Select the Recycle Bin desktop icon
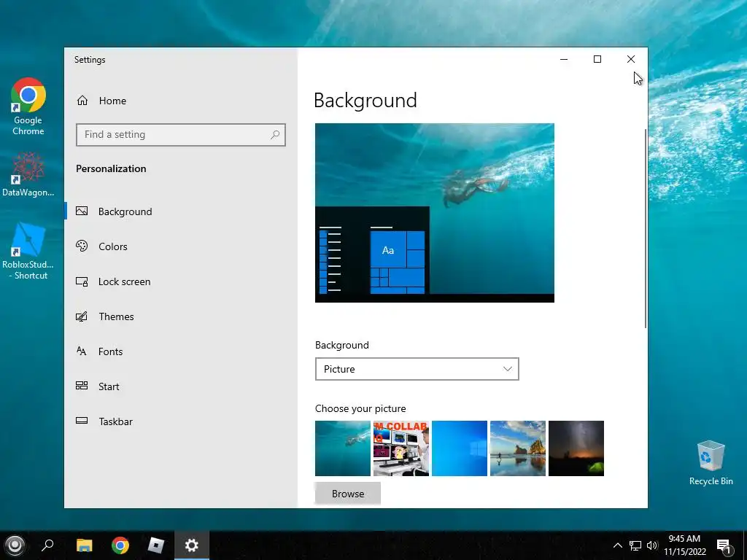 tap(711, 463)
